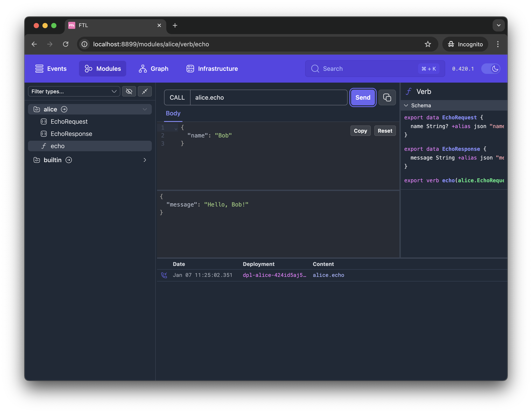Click the Deployment column header

tap(258, 264)
